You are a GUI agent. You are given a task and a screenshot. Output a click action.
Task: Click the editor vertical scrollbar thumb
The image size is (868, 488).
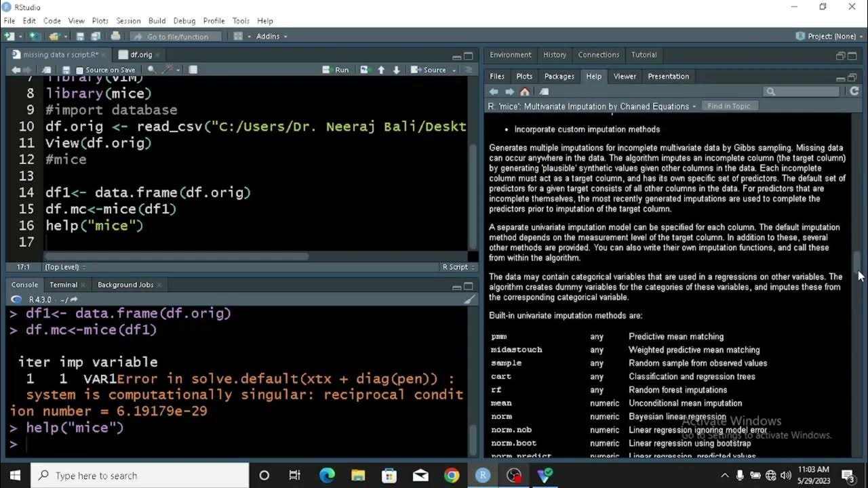point(472,197)
